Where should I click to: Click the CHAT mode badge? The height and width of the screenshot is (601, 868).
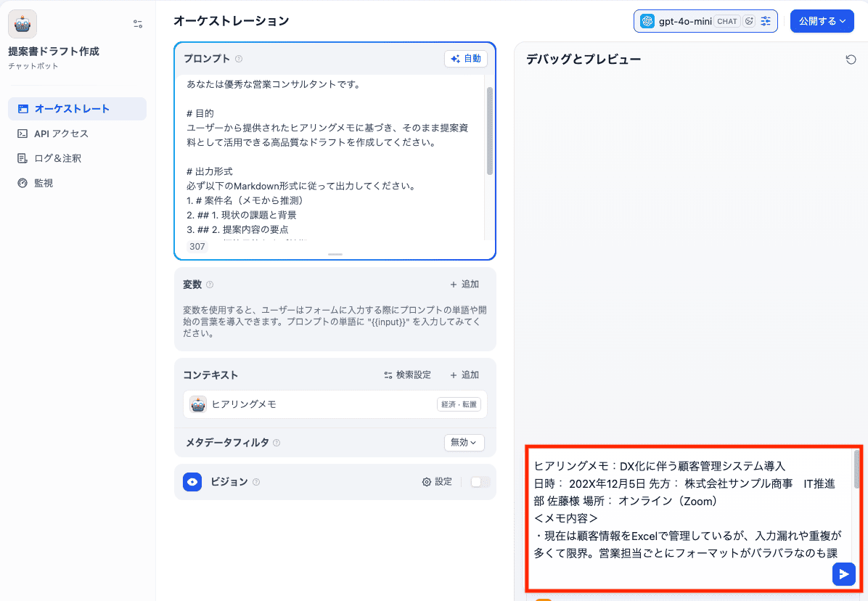[726, 22]
